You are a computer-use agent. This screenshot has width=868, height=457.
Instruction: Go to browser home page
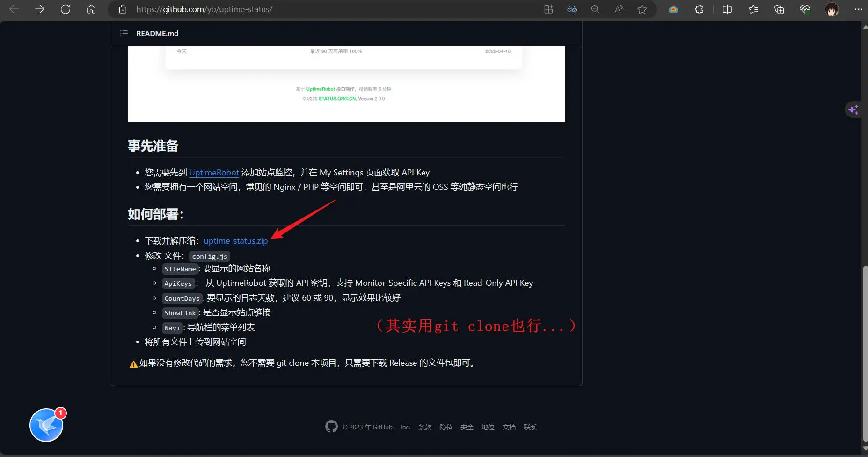(x=91, y=9)
